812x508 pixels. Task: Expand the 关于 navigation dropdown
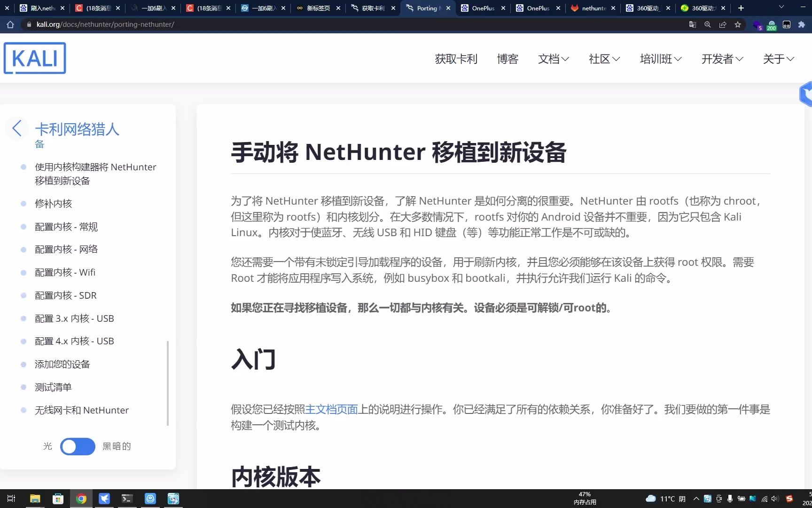pyautogui.click(x=779, y=59)
